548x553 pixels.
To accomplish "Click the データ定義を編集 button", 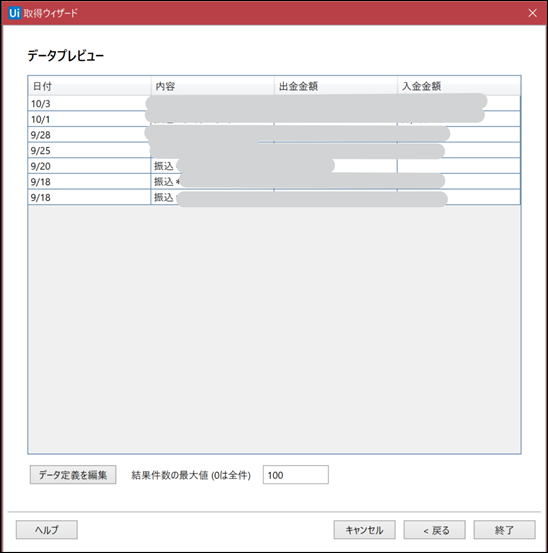I will point(73,475).
